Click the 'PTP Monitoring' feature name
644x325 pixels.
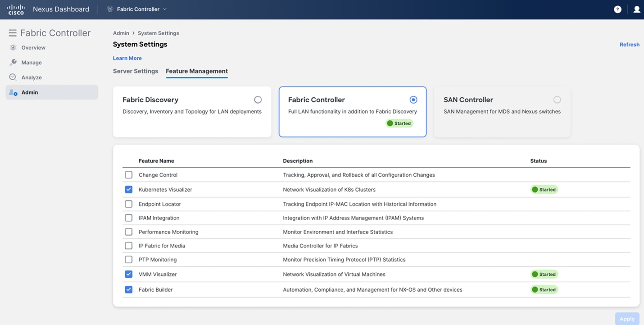point(158,260)
